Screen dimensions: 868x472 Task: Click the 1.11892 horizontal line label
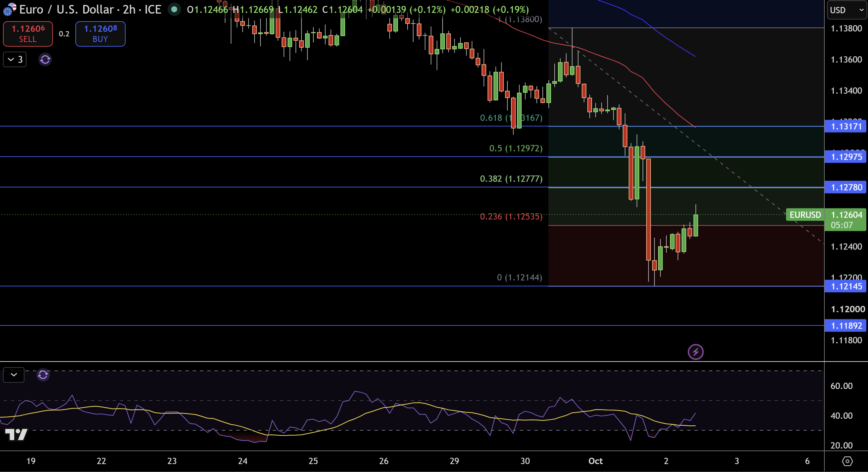click(846, 326)
